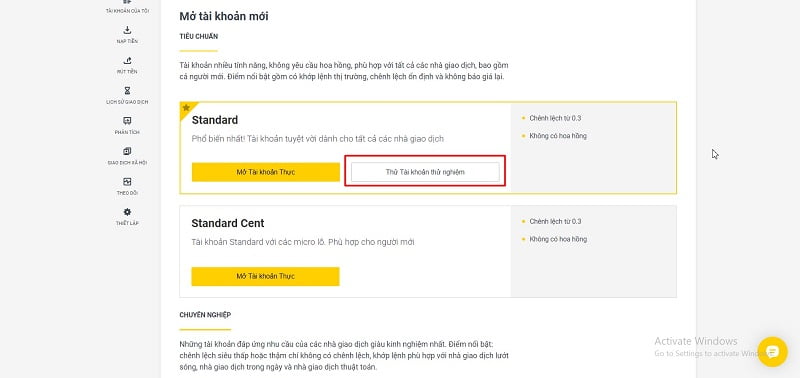Click the Tiêu chuẩn section heading

click(198, 36)
